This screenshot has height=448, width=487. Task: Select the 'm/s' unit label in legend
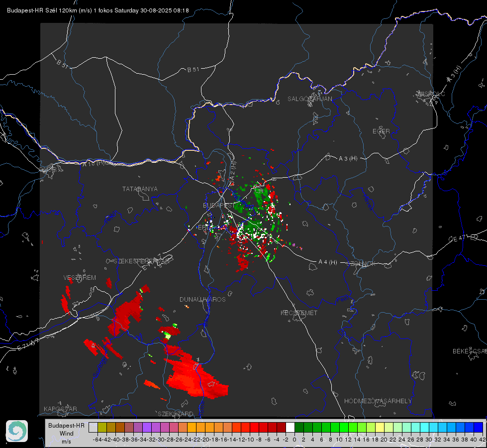[66, 442]
